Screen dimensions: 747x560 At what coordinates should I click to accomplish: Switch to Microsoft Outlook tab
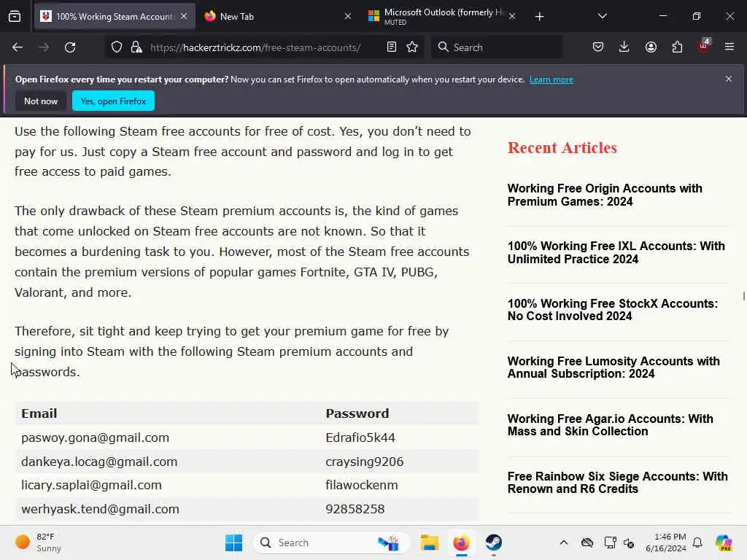(442, 17)
